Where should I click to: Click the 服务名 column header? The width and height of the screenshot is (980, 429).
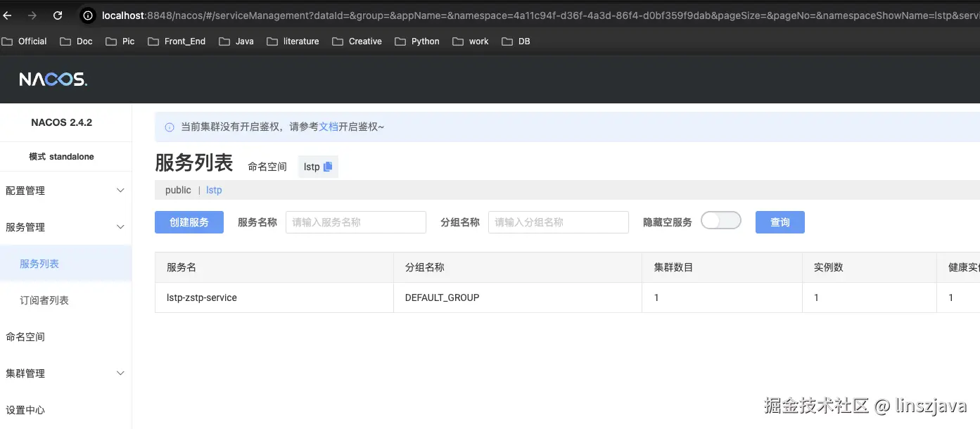click(274, 267)
